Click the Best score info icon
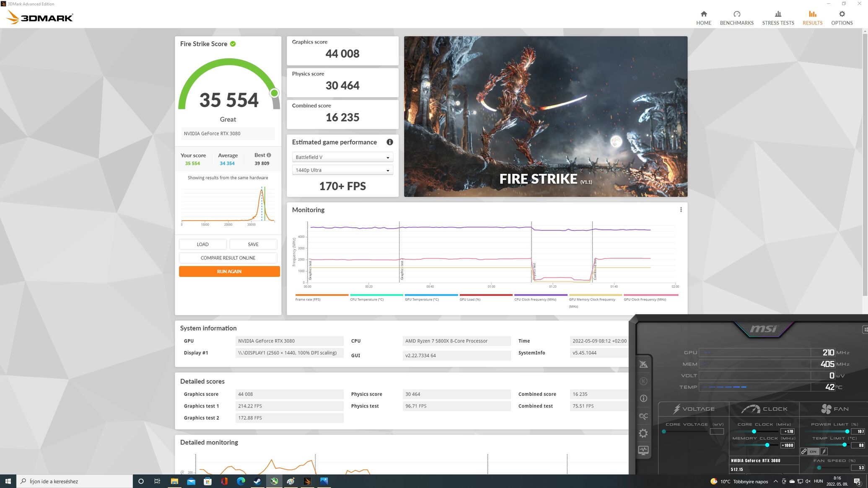 269,155
